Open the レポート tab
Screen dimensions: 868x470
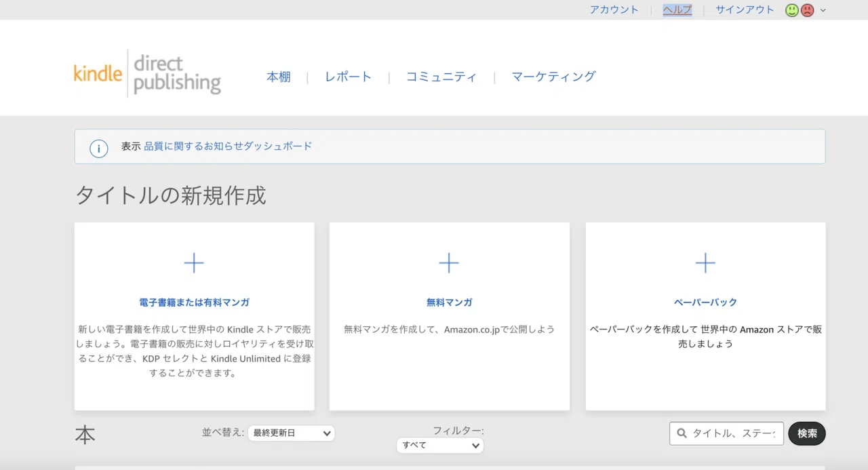pyautogui.click(x=348, y=77)
